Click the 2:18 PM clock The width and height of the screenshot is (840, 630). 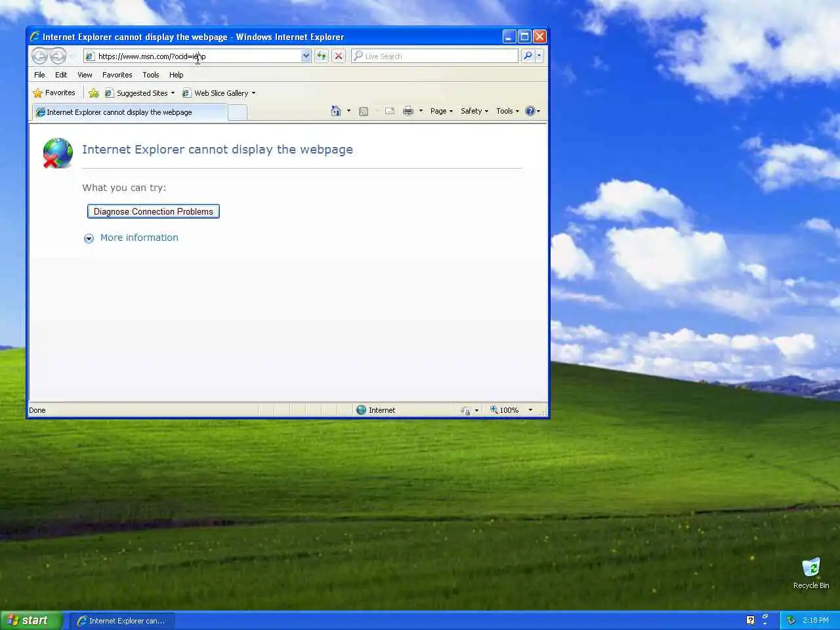815,620
